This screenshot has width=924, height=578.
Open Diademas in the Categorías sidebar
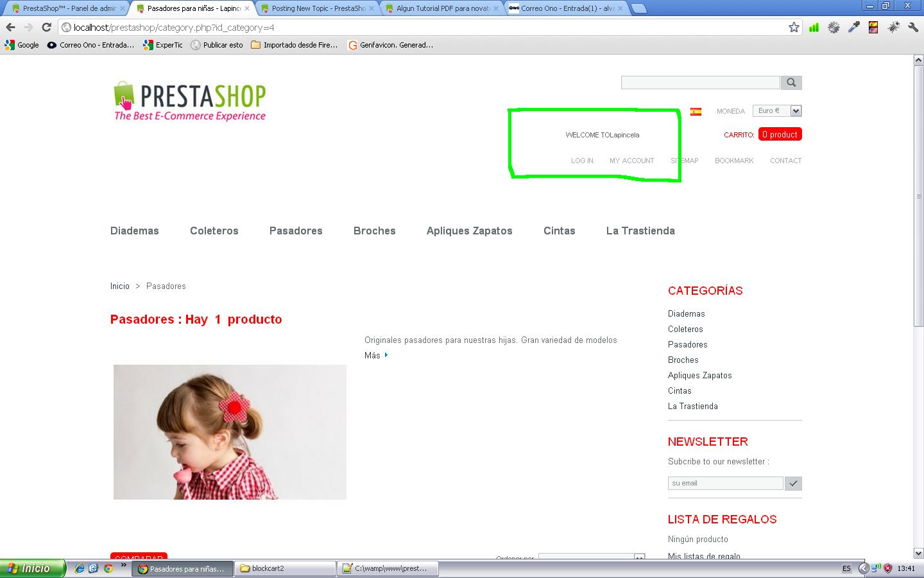point(687,313)
